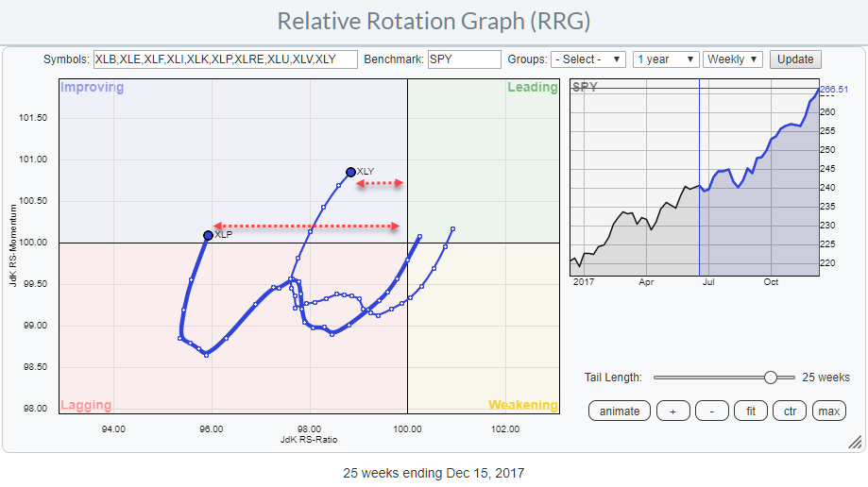Click the max button
This screenshot has height=487, width=868.
(828, 411)
